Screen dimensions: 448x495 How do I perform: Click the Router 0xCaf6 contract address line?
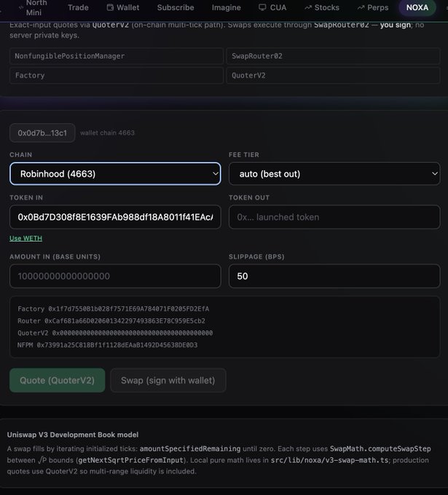coord(111,321)
